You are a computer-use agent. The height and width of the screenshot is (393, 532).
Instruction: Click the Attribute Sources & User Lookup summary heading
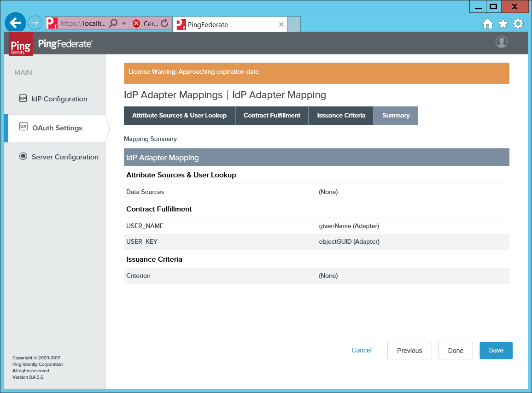click(x=181, y=175)
